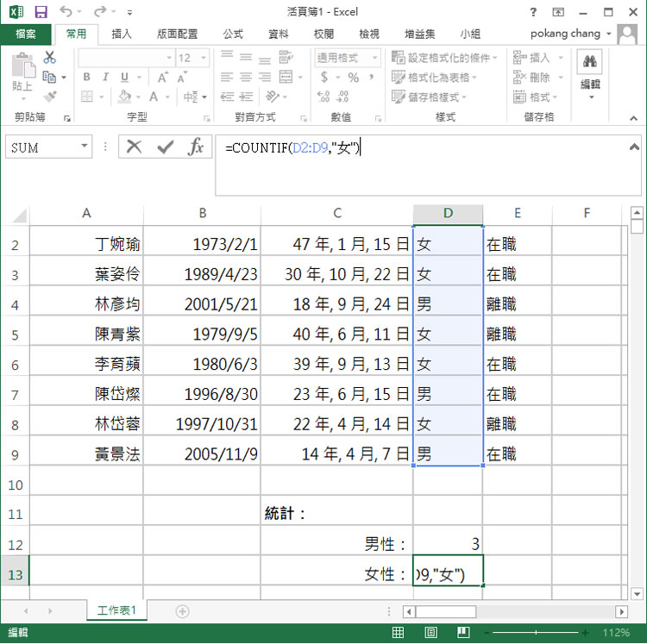This screenshot has width=647, height=644.
Task: Click the Fill Color bucket icon
Action: click(x=124, y=97)
